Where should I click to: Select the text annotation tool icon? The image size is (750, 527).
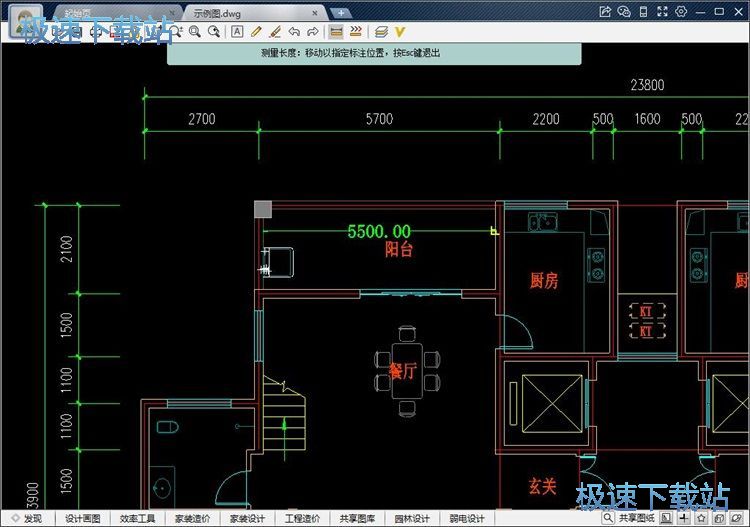237,32
